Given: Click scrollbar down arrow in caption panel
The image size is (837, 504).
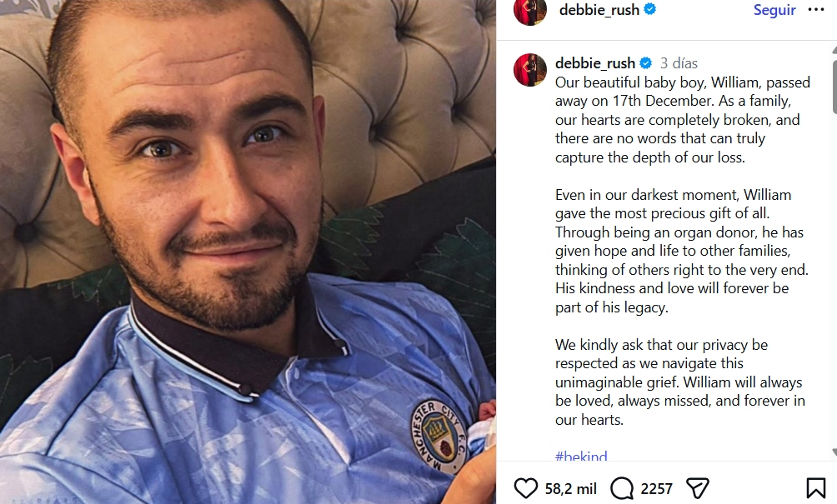Looking at the screenshot, I should [834, 452].
